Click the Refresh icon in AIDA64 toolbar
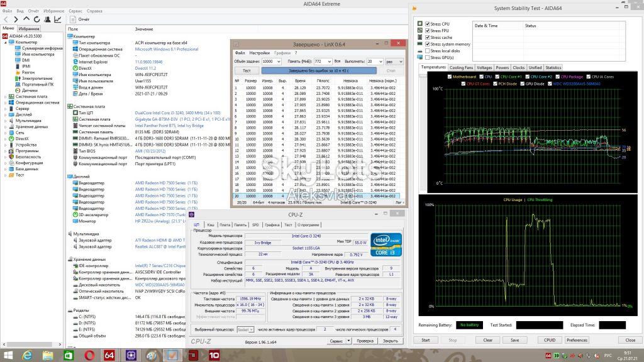Image resolution: width=644 pixels, height=362 pixels. (36, 19)
